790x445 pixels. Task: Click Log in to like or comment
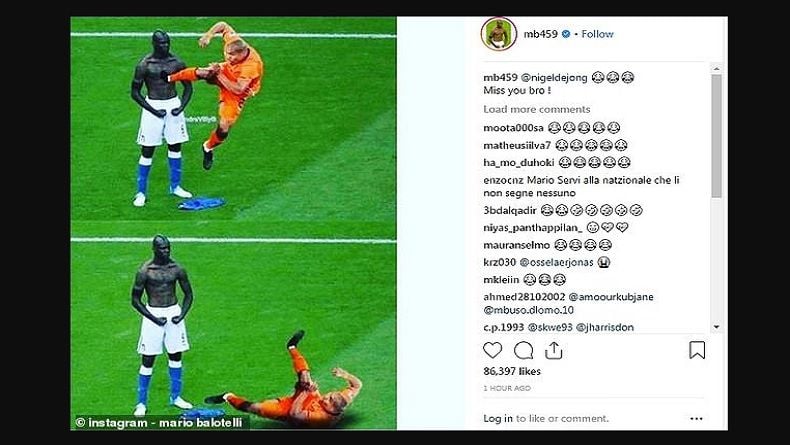498,418
